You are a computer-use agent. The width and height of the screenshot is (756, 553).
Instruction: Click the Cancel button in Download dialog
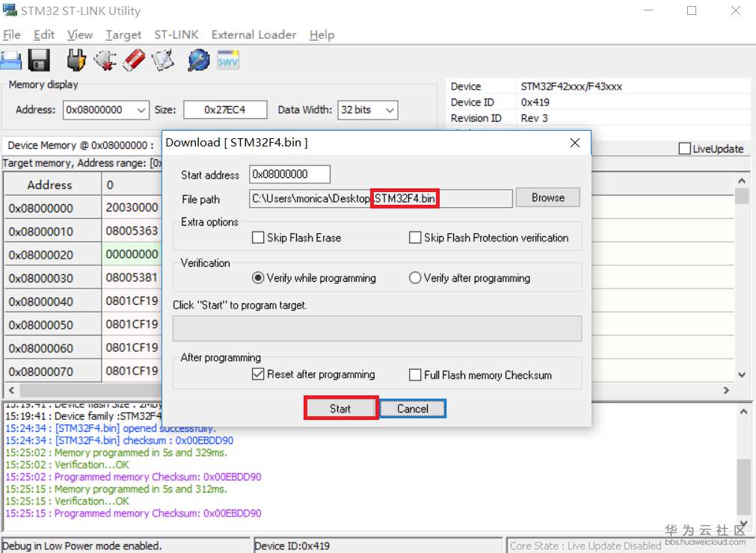coord(413,409)
